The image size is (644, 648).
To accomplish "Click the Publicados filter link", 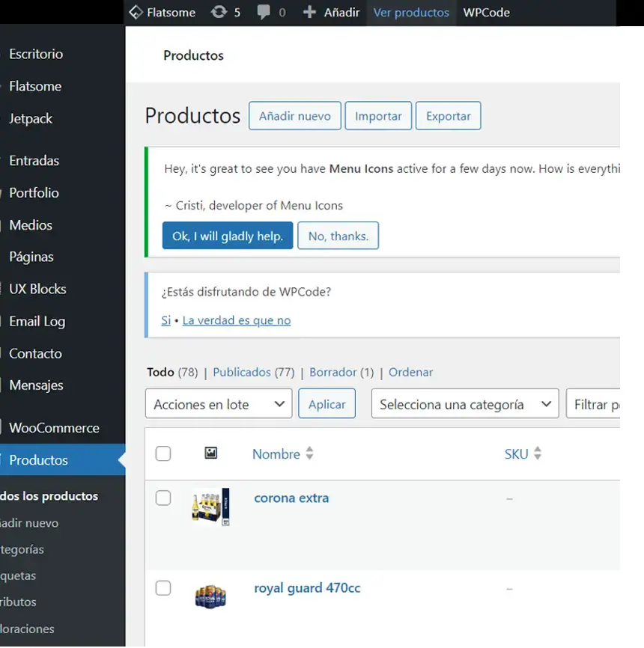I will (x=242, y=372).
